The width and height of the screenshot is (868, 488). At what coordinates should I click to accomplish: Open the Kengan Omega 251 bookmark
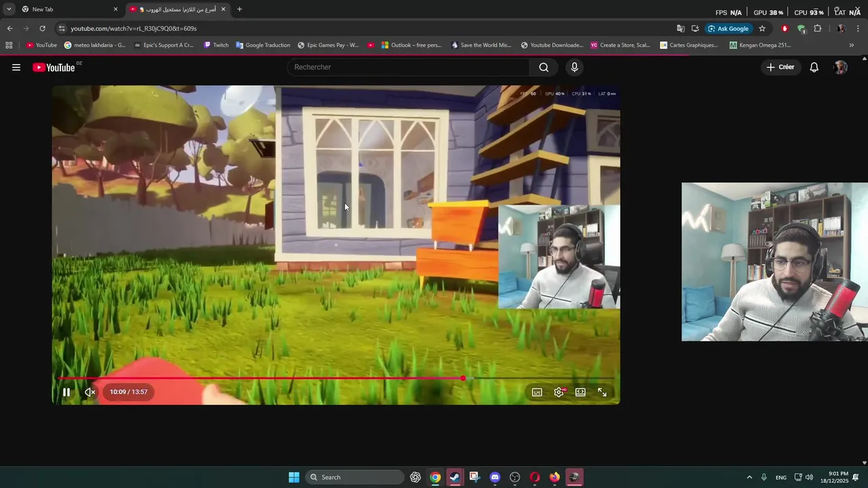[x=760, y=45]
